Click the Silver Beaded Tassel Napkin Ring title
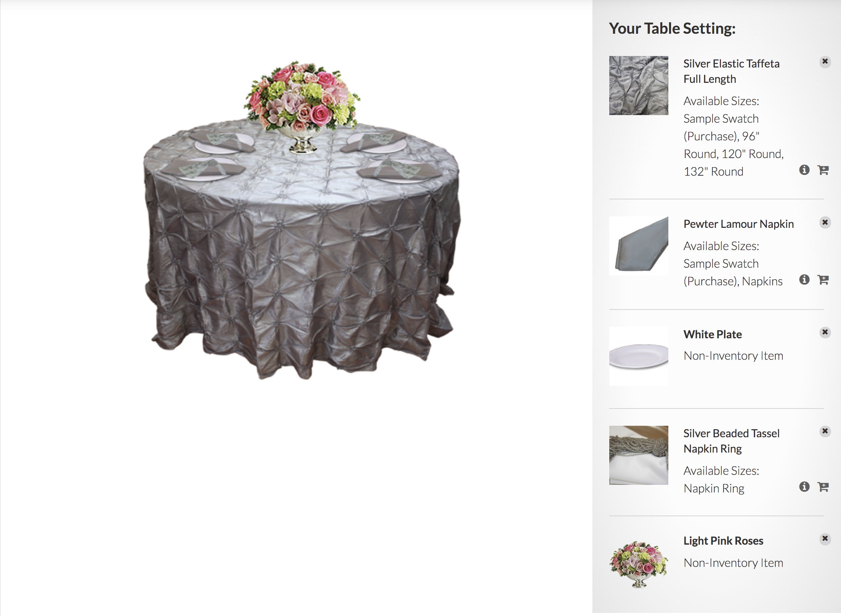 [x=731, y=441]
